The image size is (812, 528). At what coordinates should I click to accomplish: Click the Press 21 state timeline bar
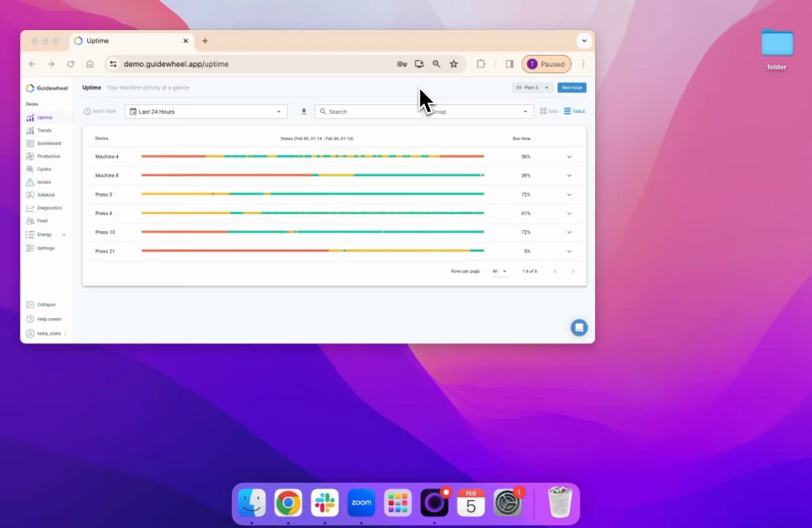coord(313,251)
